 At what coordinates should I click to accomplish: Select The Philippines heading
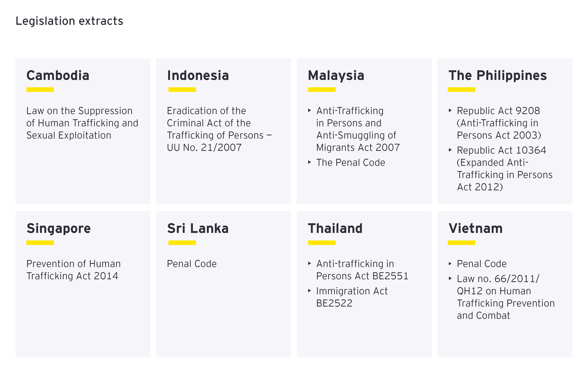(498, 75)
